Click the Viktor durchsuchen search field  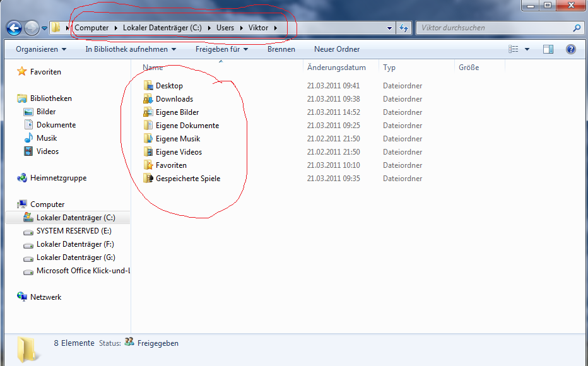[492, 28]
